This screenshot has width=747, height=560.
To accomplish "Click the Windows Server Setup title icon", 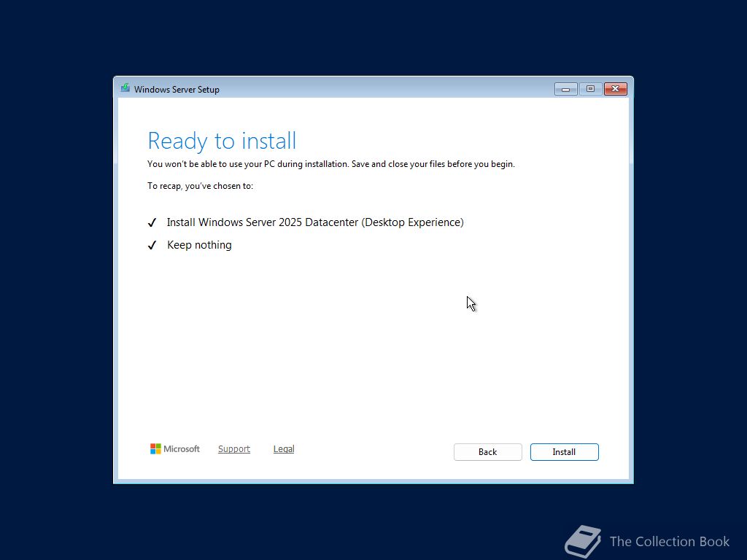I will click(x=125, y=88).
